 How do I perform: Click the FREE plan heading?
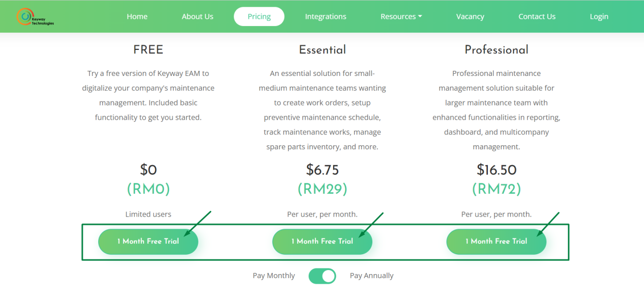(x=148, y=49)
